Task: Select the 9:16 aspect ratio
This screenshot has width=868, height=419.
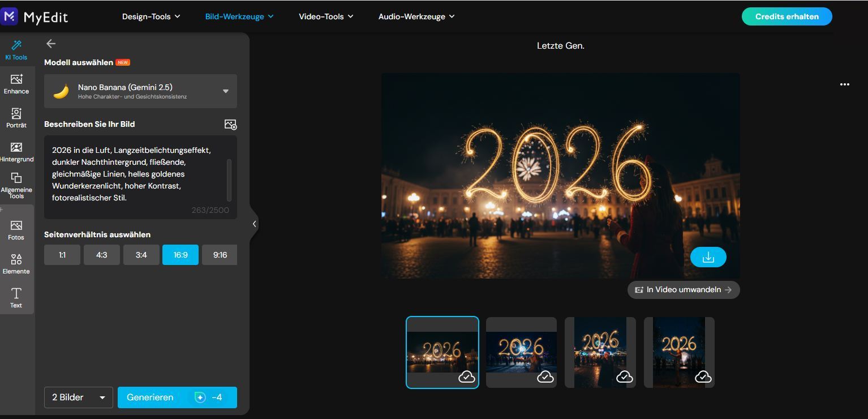Action: tap(220, 254)
